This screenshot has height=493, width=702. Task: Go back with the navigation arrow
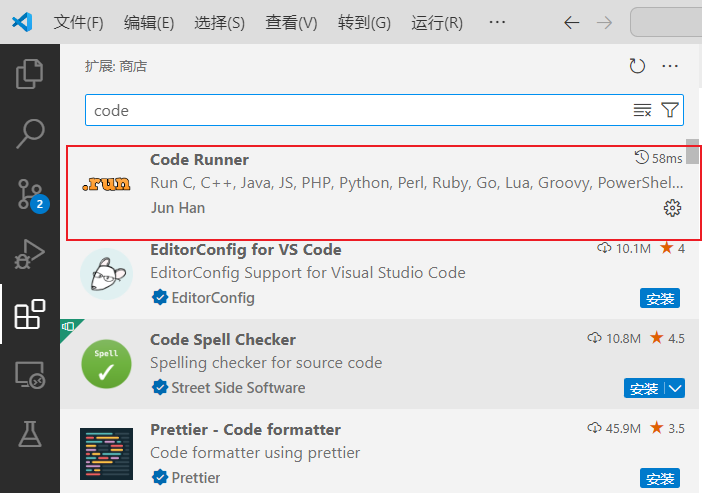571,22
